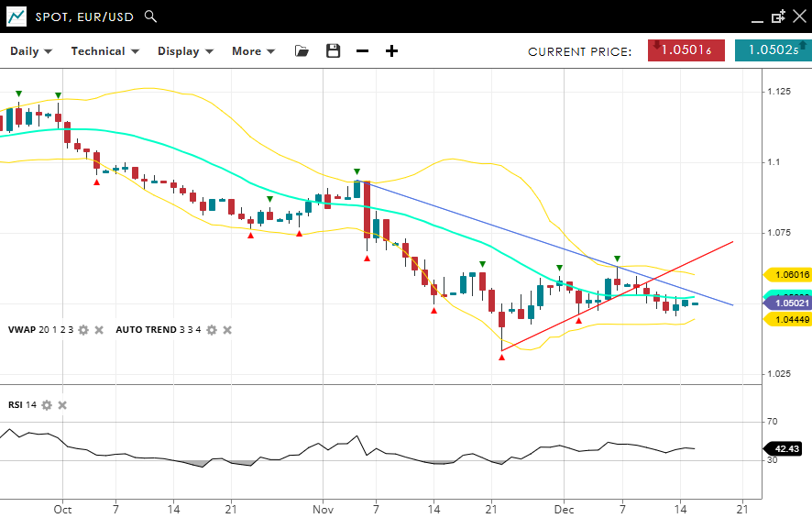Click the search magnifier next to EUR/USD
This screenshot has width=812, height=518.
[151, 17]
